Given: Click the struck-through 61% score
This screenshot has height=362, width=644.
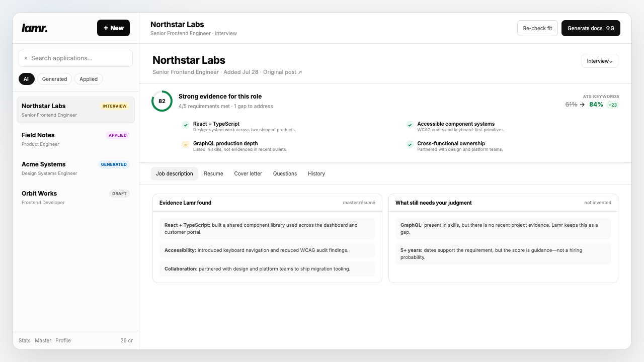Looking at the screenshot, I should pos(571,105).
